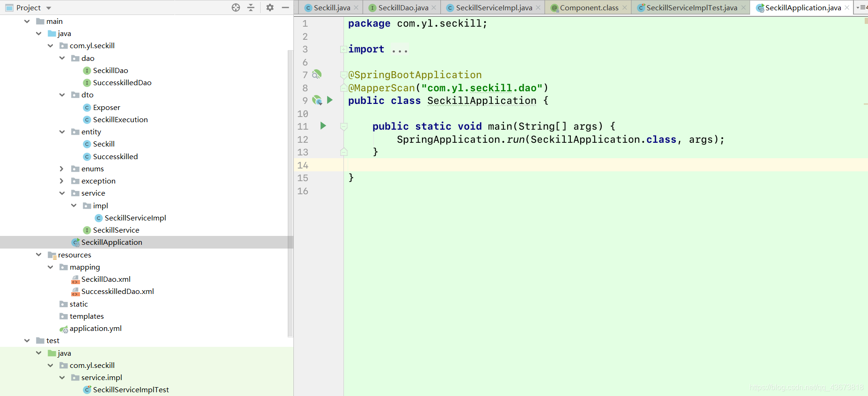Select the SeckillApplication.java tab

tap(803, 7)
